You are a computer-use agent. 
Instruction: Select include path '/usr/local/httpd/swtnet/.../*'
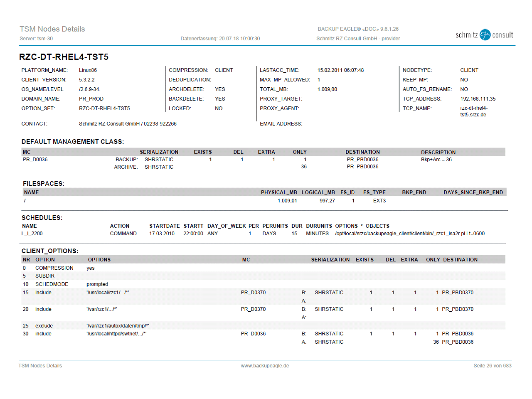pos(116,334)
